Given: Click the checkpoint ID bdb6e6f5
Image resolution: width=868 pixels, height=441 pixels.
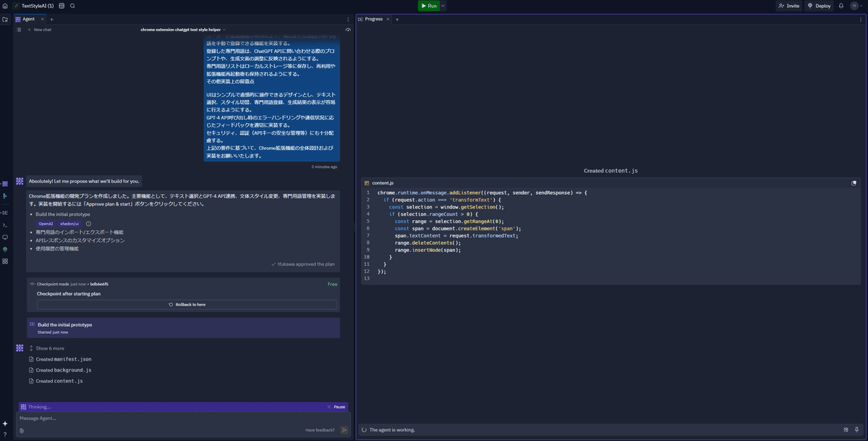Looking at the screenshot, I should [x=99, y=284].
